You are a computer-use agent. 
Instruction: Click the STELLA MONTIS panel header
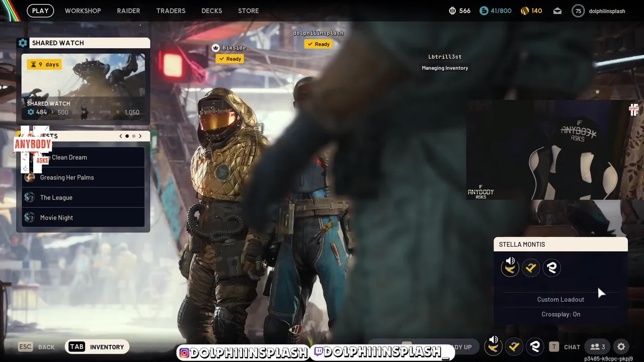pos(560,244)
